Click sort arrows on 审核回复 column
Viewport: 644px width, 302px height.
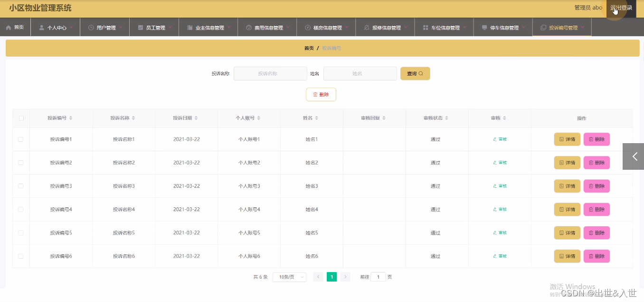coord(384,118)
